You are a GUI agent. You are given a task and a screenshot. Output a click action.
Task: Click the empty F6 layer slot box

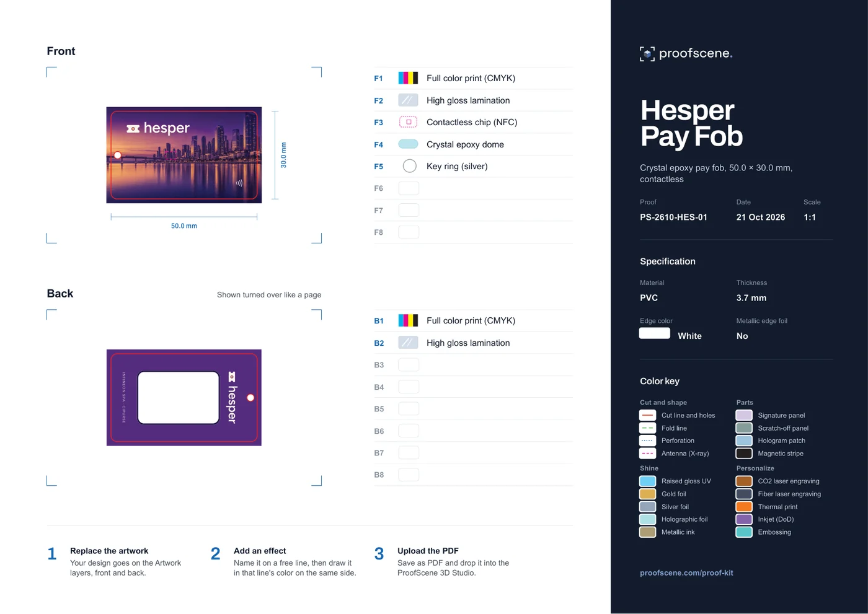[409, 188]
